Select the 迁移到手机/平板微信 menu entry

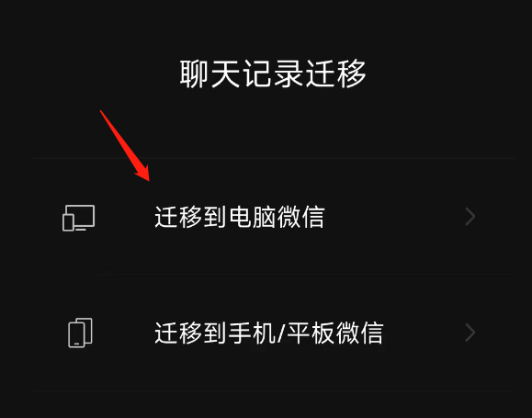click(273, 333)
